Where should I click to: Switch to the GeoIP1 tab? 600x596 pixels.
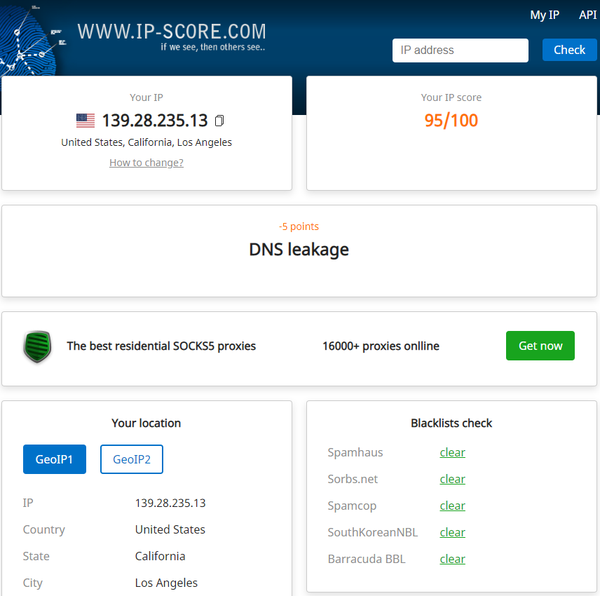[x=54, y=459]
